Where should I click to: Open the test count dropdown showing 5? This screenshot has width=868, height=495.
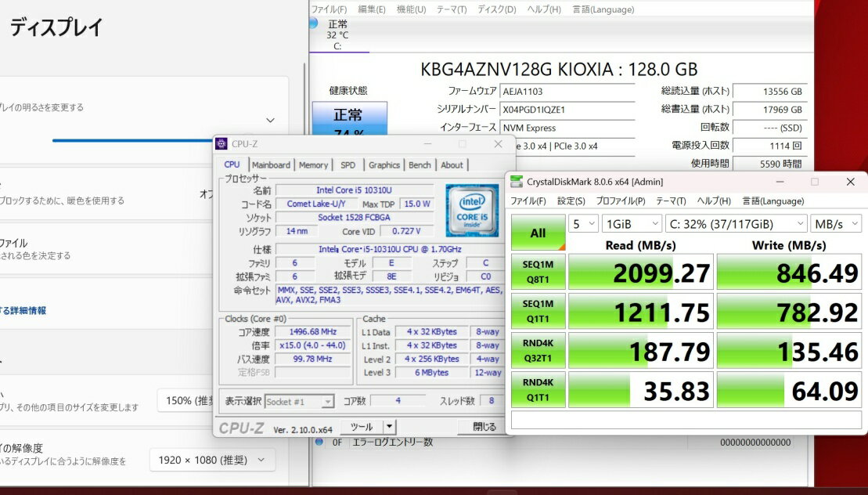click(x=582, y=224)
